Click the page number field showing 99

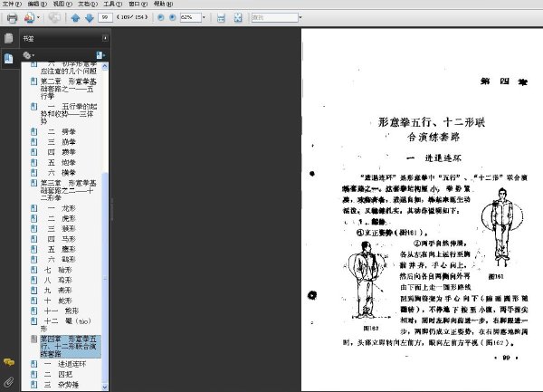point(105,17)
